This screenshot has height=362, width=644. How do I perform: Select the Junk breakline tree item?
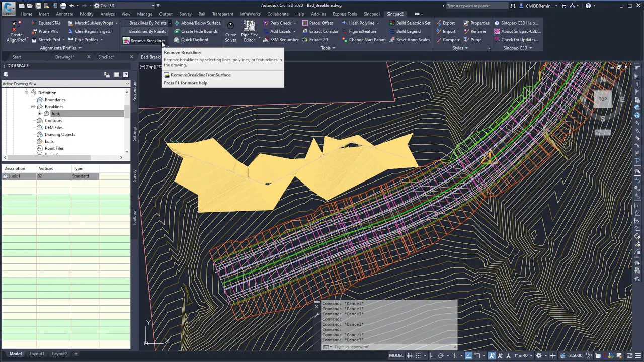tap(55, 114)
